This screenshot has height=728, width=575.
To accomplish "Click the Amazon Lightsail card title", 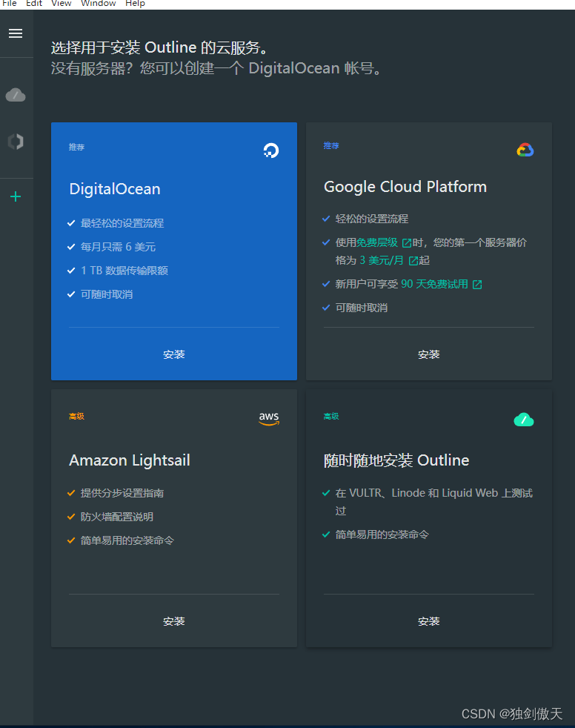I will (x=130, y=460).
